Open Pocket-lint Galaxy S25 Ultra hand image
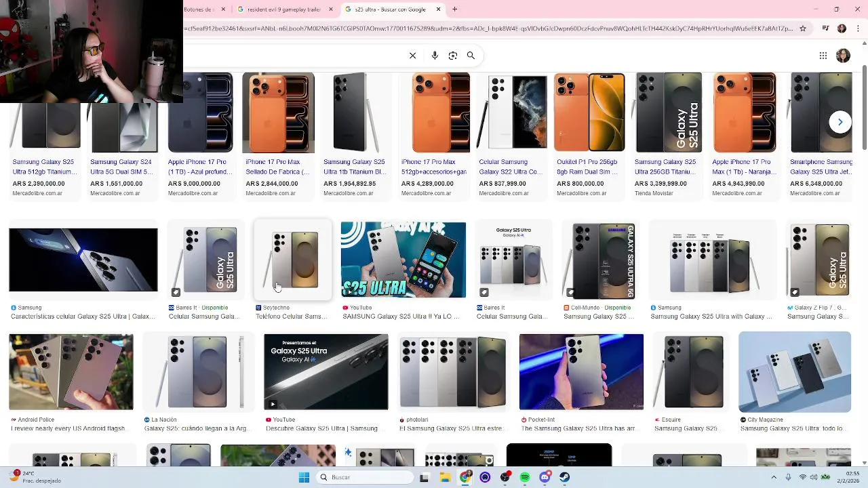868x488 pixels. (x=581, y=371)
